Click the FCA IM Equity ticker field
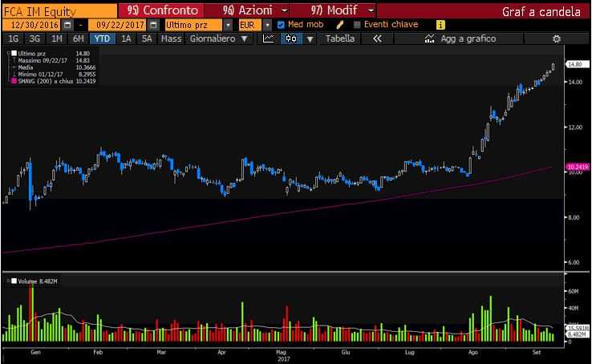592x364 pixels. point(59,11)
